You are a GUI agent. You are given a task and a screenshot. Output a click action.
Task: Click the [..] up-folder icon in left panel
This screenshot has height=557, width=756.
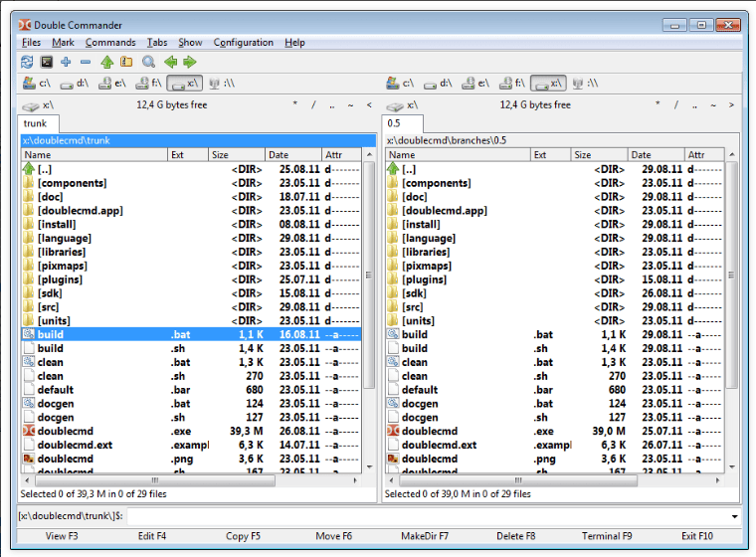pyautogui.click(x=29, y=169)
